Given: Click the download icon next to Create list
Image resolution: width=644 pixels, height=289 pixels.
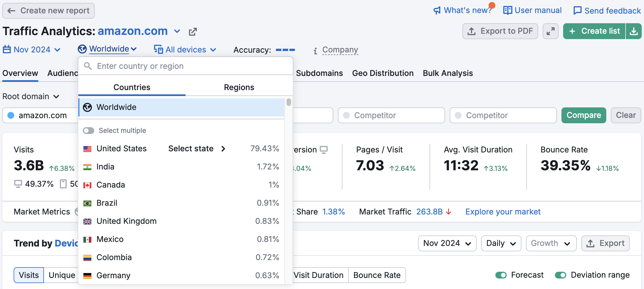Looking at the screenshot, I should (634, 31).
